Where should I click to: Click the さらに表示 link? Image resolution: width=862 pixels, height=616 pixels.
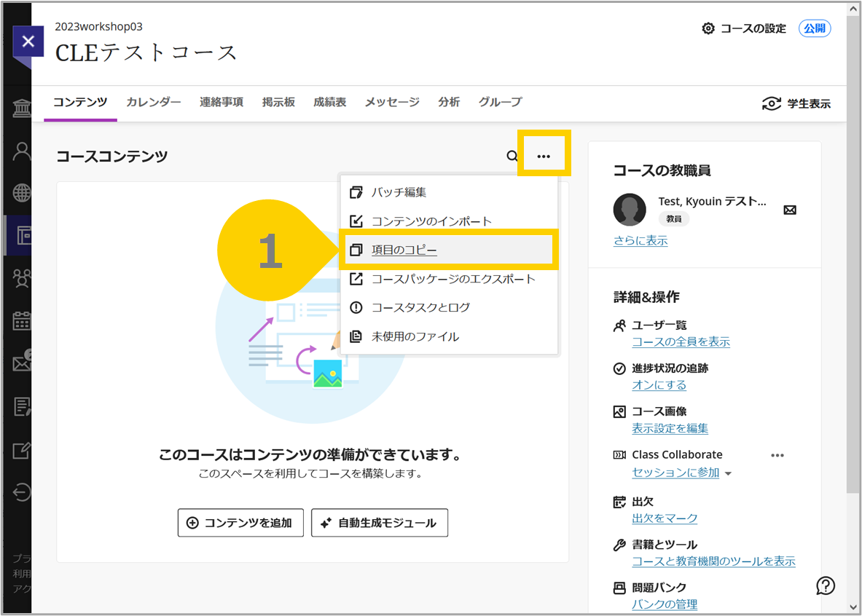click(640, 241)
